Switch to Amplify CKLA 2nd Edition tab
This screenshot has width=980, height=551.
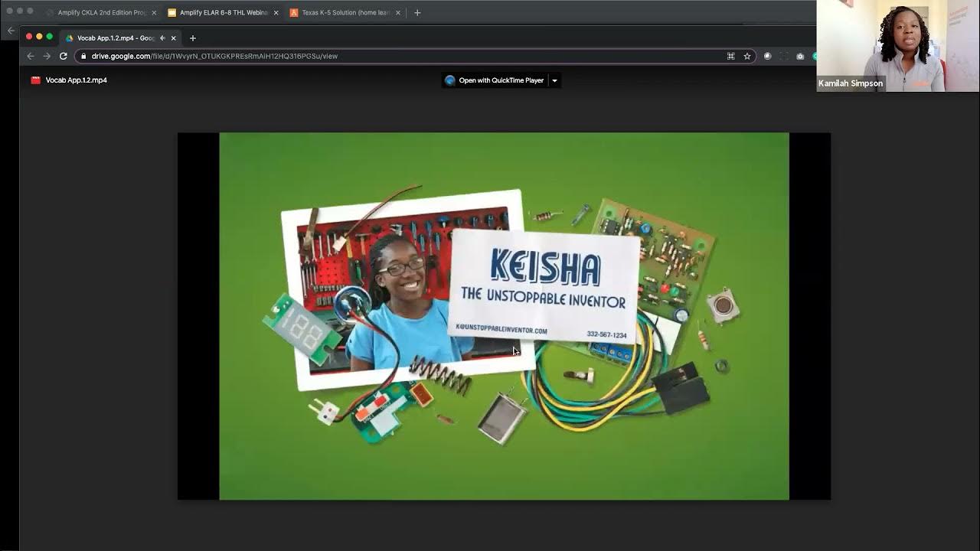(100, 12)
